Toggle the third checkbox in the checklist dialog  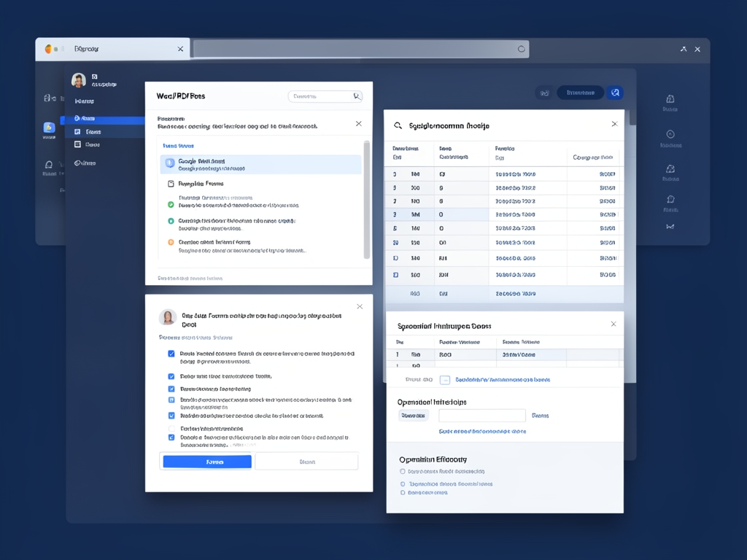(171, 389)
